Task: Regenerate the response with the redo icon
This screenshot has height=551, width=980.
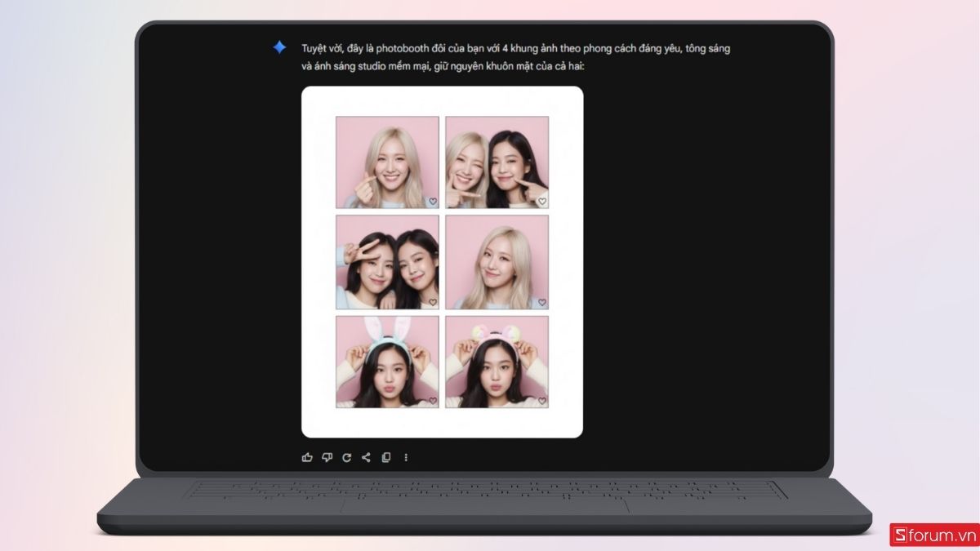Action: tap(346, 457)
